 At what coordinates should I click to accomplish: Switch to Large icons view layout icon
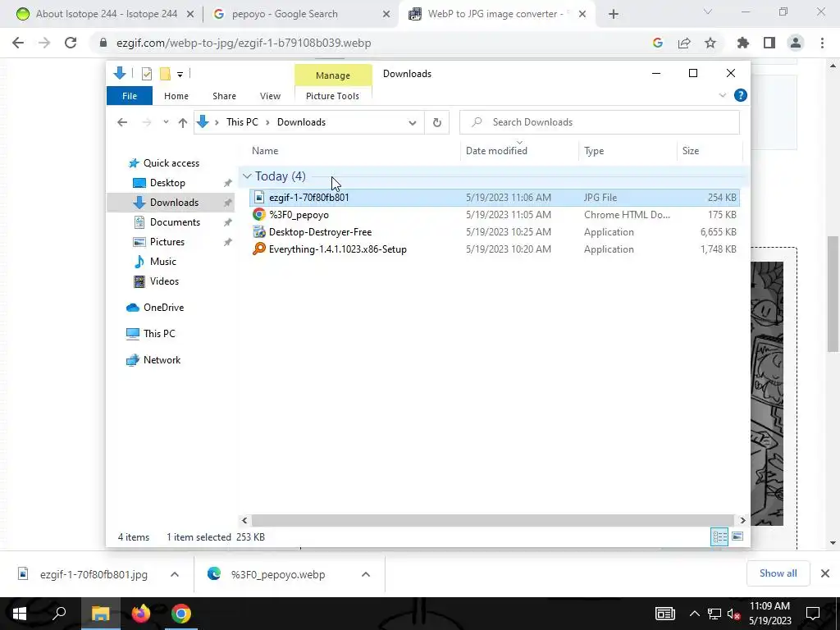[737, 536]
